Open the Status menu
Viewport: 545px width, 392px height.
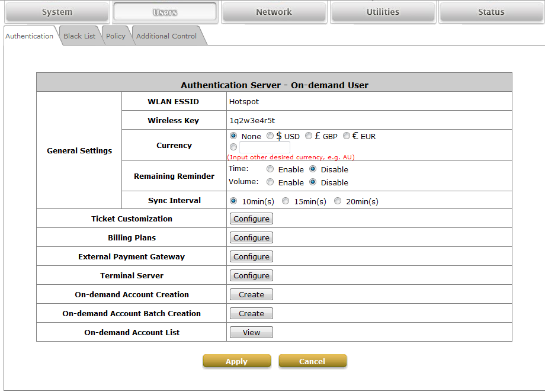point(491,12)
